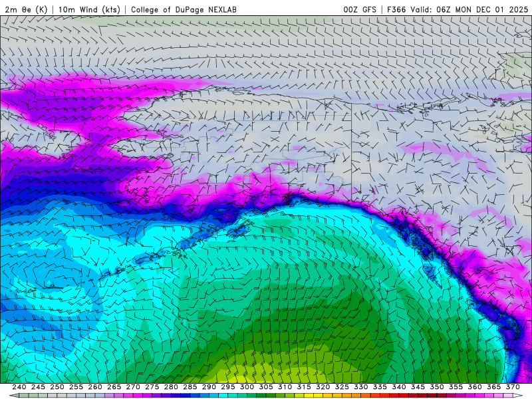Click the "00Z GFS" model run label

pos(360,10)
